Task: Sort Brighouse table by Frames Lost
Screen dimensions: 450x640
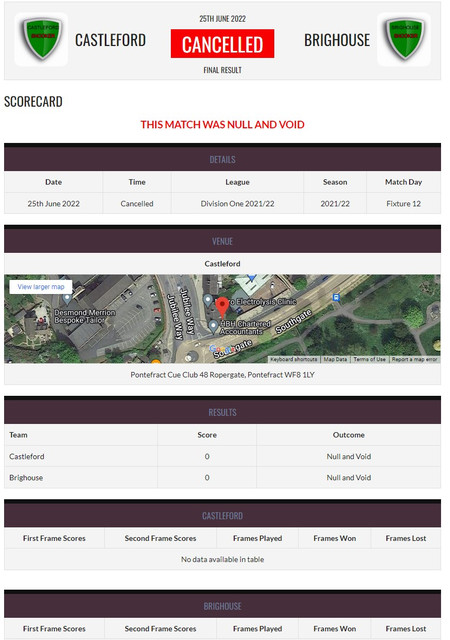Action: [405, 629]
